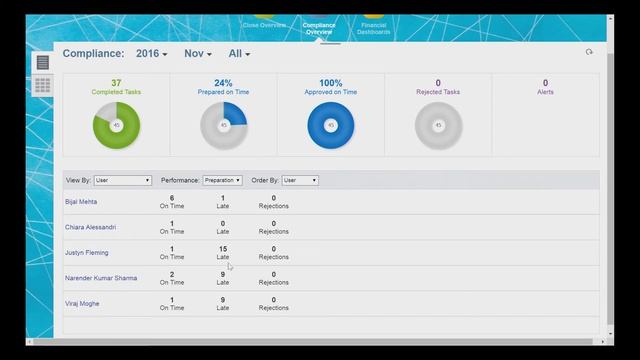640x360 pixels.
Task: Click the 0 Alerts value
Action: (x=545, y=83)
